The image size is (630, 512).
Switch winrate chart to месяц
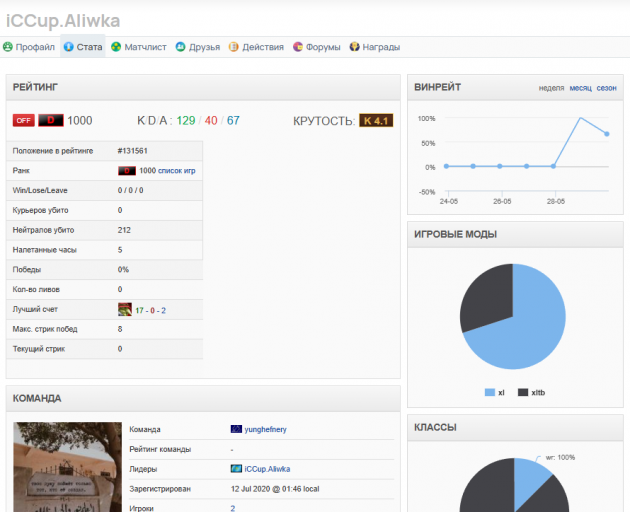[581, 88]
